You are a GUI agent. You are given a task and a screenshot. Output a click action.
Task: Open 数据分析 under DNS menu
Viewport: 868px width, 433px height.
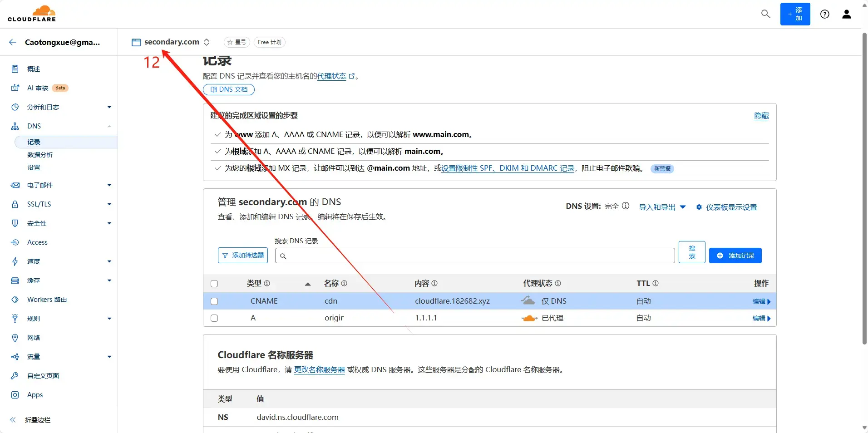point(40,155)
